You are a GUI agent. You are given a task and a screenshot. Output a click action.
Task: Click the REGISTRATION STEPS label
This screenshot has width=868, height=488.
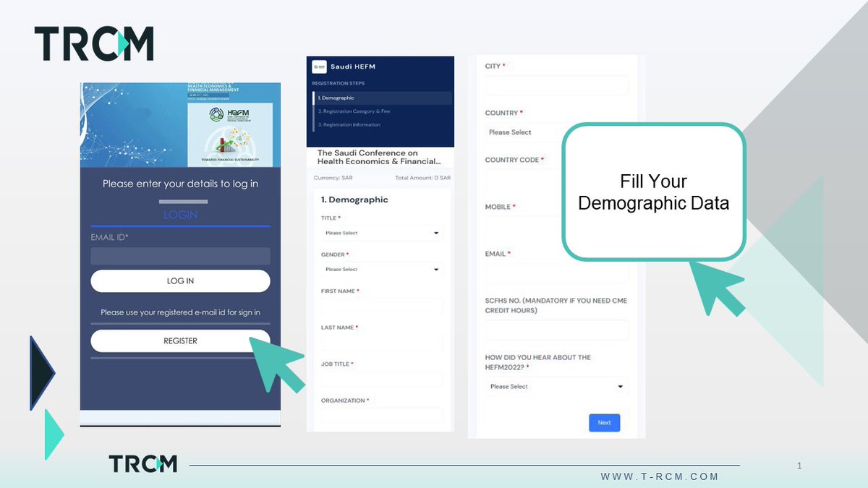tap(339, 83)
